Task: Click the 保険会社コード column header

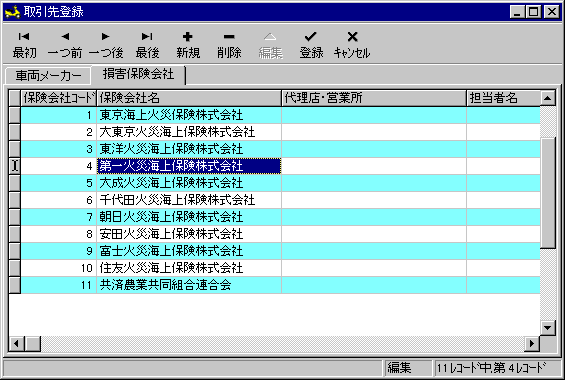Action: (x=59, y=98)
